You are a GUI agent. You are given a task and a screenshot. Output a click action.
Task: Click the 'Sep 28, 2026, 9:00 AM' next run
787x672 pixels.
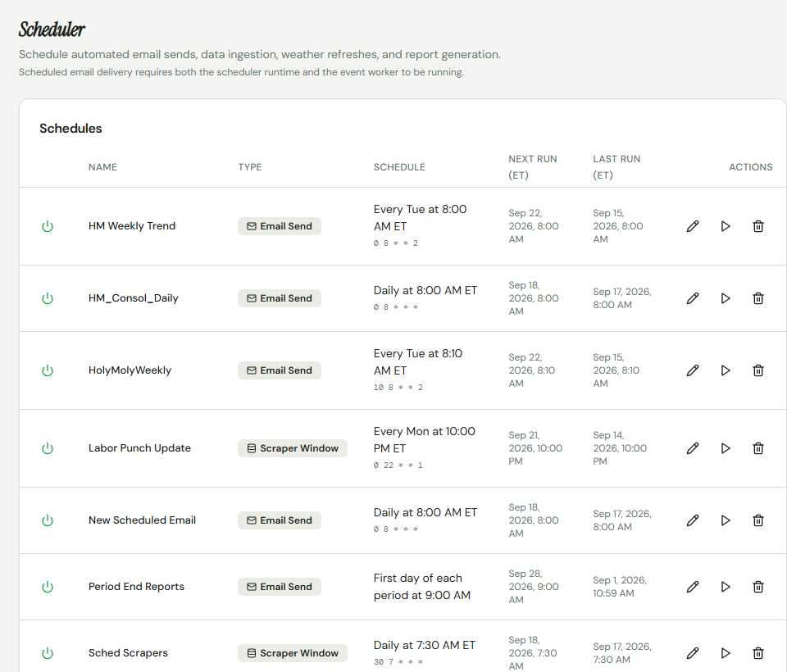[534, 587]
